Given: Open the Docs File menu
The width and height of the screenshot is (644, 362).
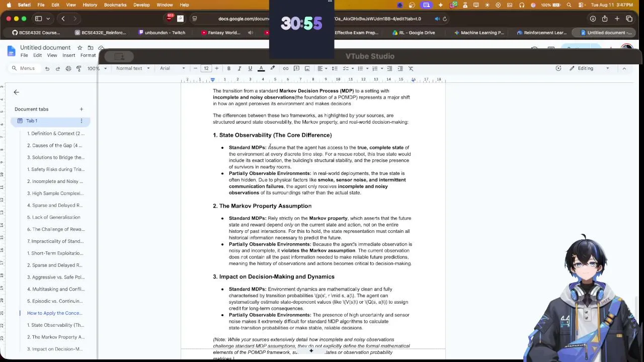Looking at the screenshot, I should coord(24,55).
